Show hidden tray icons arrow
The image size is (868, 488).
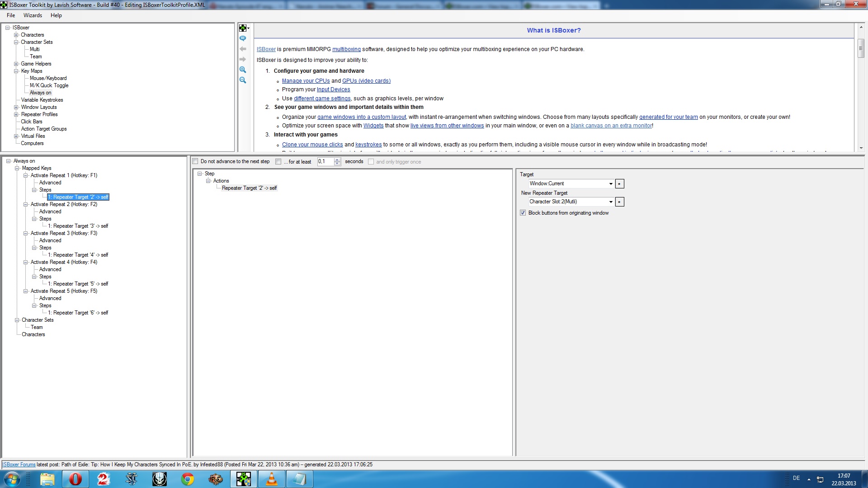[x=809, y=479]
